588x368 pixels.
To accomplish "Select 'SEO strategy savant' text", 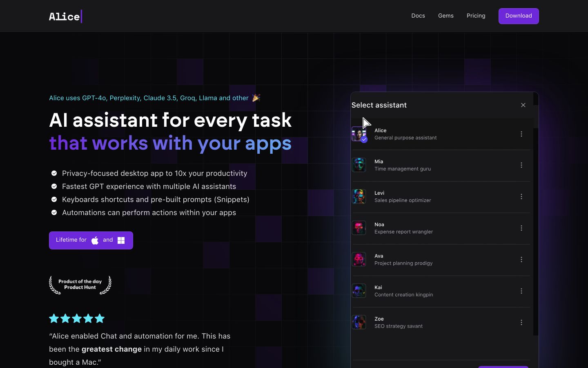I will pos(399,326).
